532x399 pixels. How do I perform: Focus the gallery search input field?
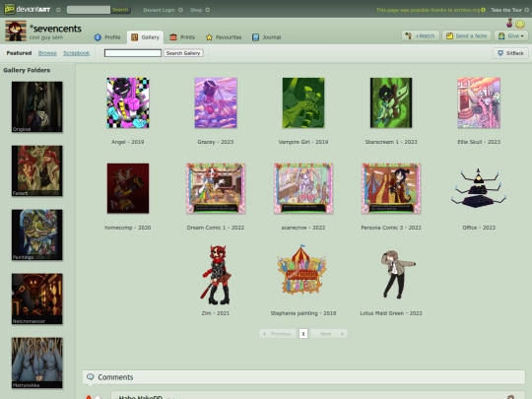pos(133,53)
